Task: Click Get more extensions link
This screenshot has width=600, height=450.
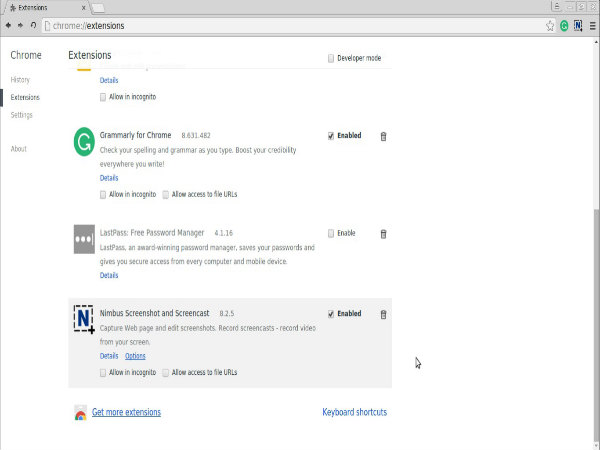Action: [x=126, y=412]
